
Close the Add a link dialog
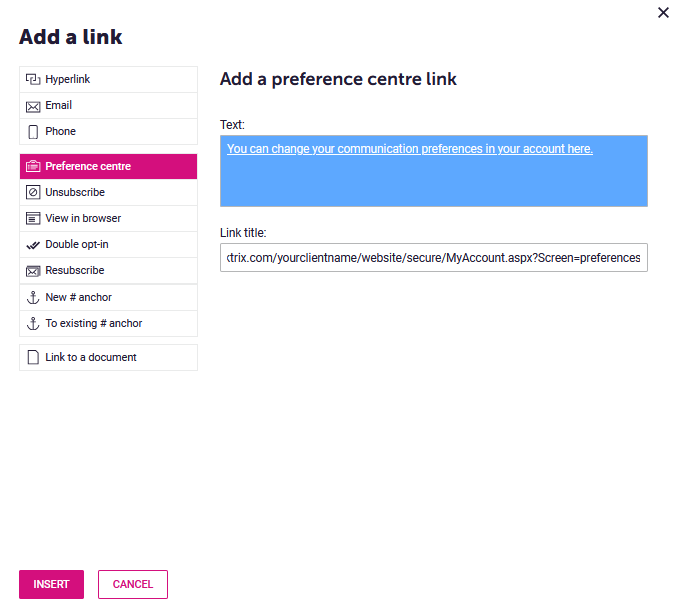(x=663, y=13)
